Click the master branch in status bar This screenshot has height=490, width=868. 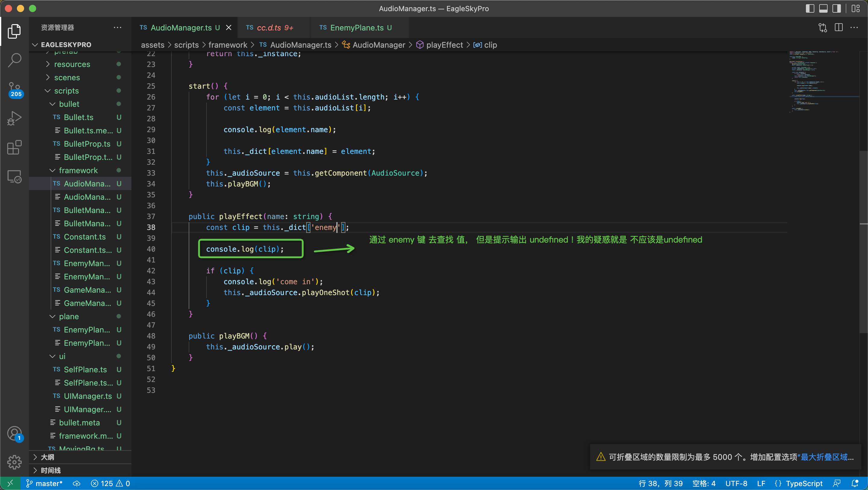(45, 483)
